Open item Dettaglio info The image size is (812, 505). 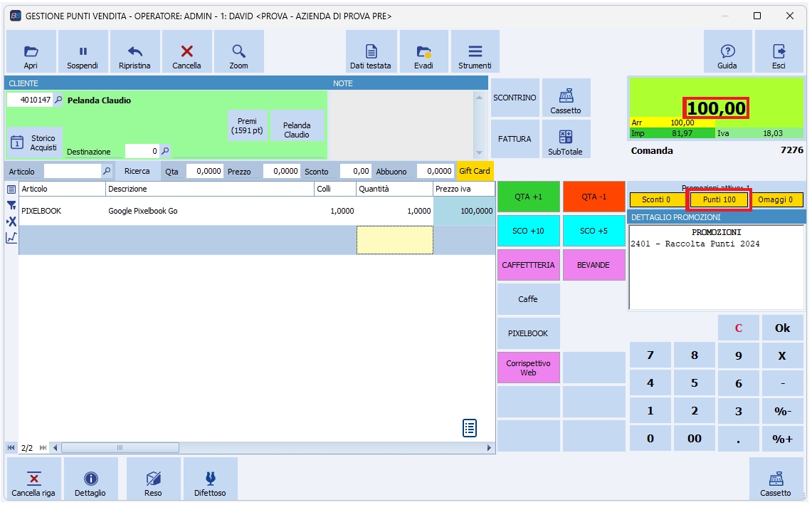pos(90,479)
